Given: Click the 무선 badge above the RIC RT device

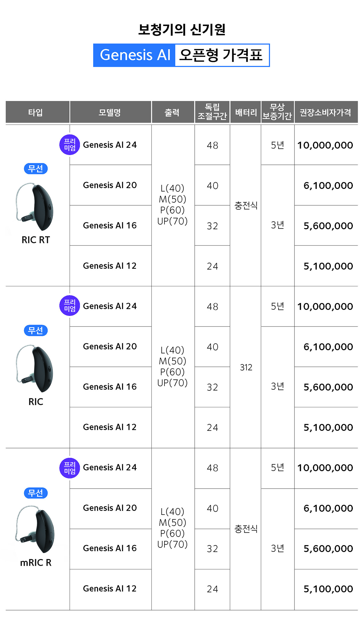Looking at the screenshot, I should 36,168.
